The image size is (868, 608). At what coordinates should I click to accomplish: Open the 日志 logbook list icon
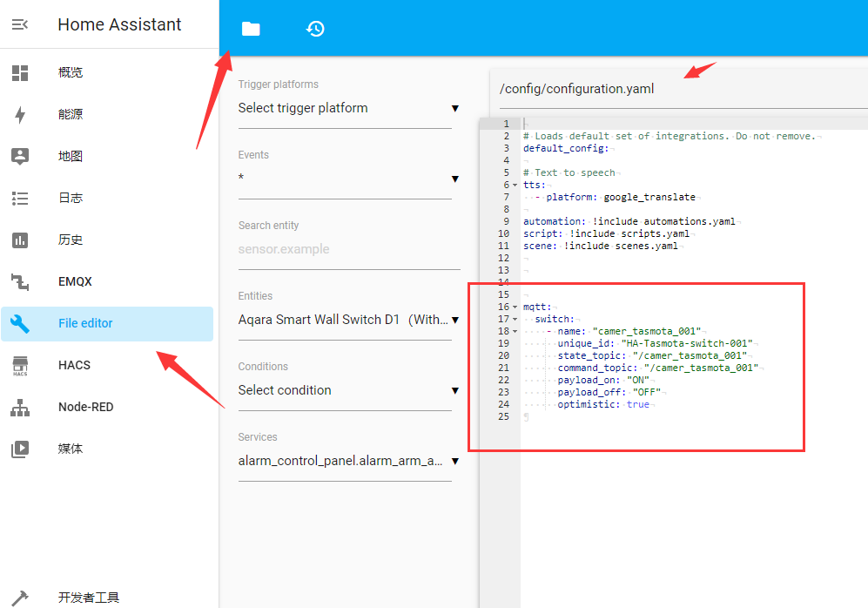click(20, 199)
